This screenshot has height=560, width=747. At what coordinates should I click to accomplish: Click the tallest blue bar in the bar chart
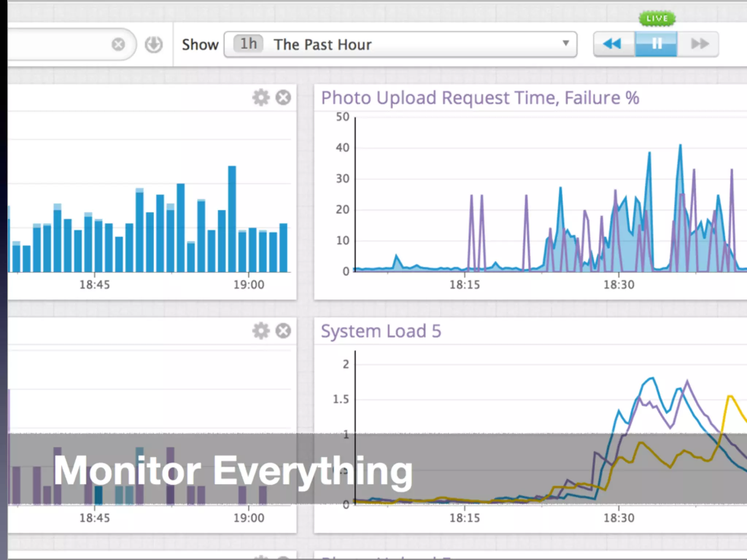pos(232,219)
